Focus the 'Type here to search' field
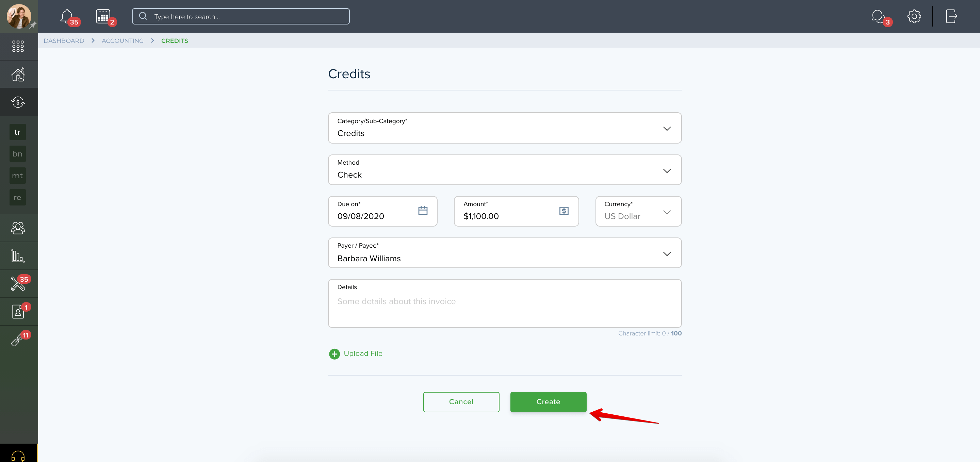Viewport: 980px width, 462px height. pos(241,16)
